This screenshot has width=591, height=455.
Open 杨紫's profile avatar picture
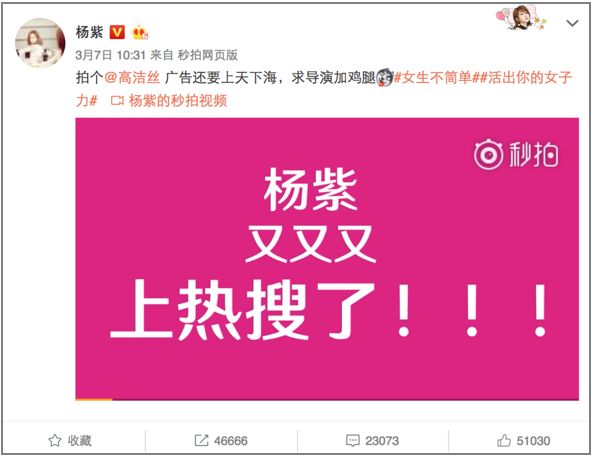[x=40, y=43]
